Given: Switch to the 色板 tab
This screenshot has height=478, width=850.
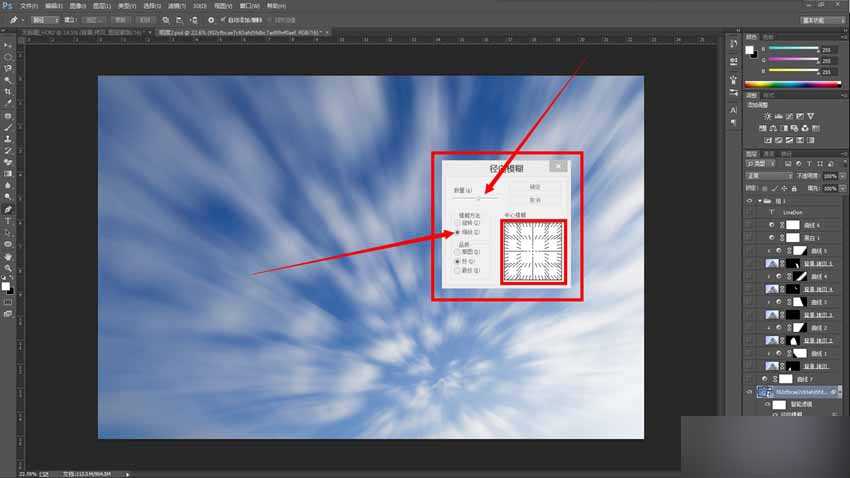Looking at the screenshot, I should tap(768, 37).
